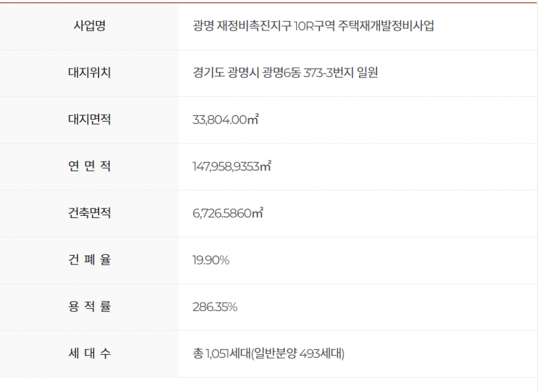Click the 건축면적 row label
538x392 pixels.
click(x=89, y=214)
